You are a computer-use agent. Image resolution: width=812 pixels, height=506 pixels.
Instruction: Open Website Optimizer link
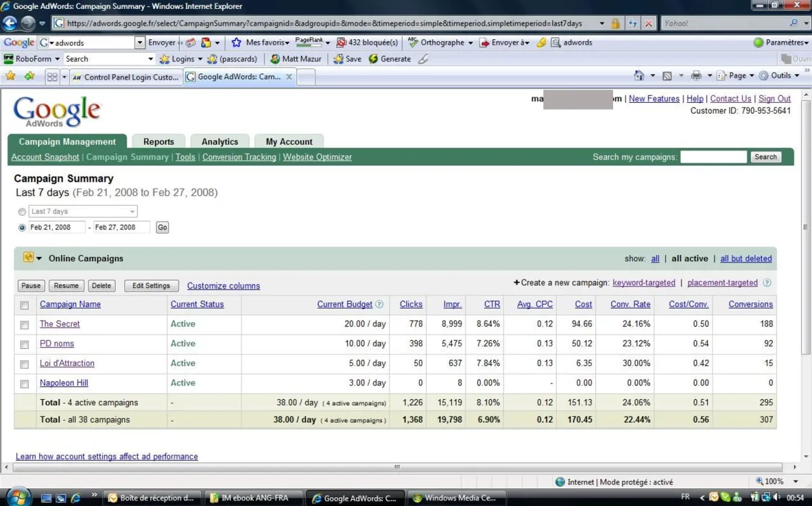317,157
